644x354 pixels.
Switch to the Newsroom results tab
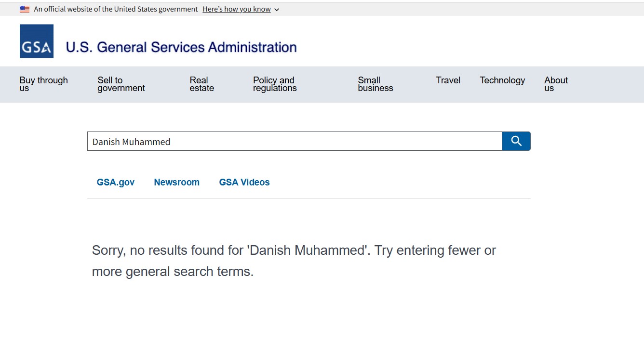176,182
